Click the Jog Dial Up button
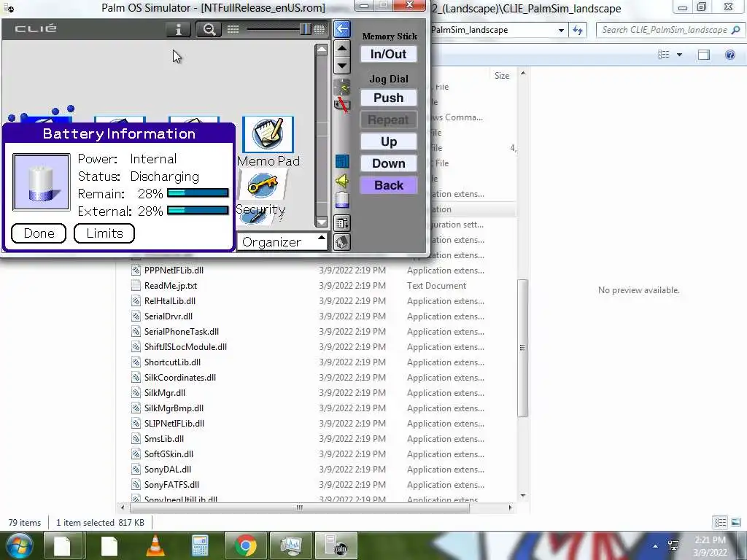Screen dimensions: 747x560 (x=389, y=141)
